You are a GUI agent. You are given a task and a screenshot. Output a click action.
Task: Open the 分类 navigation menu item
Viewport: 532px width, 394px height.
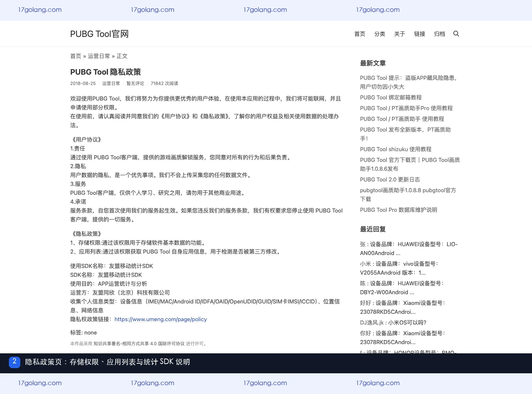[379, 34]
